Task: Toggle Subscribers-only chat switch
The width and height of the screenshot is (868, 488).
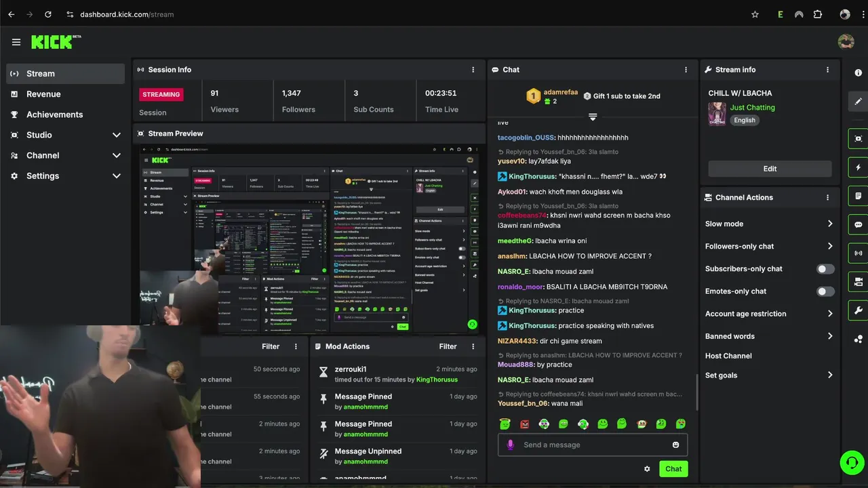Action: click(825, 269)
